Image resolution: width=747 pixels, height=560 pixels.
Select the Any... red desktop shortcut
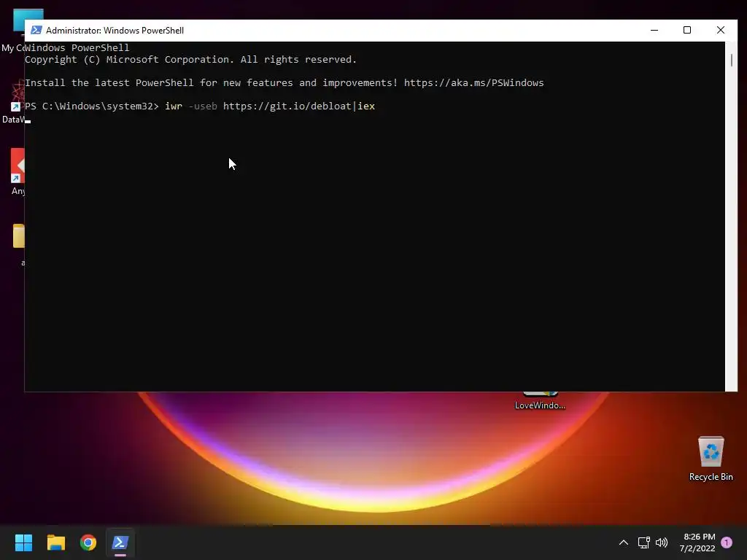click(x=18, y=171)
